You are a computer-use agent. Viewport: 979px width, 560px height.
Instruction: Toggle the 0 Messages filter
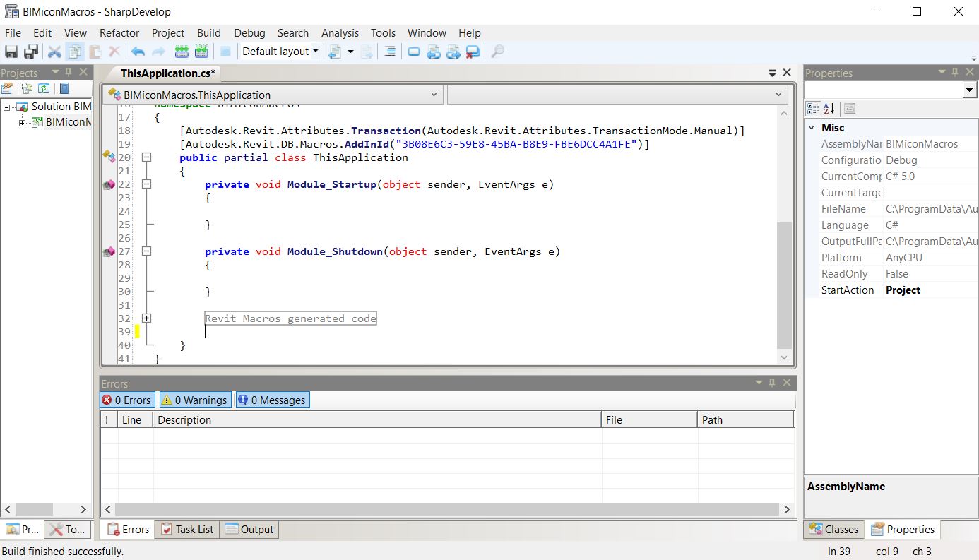tap(272, 400)
